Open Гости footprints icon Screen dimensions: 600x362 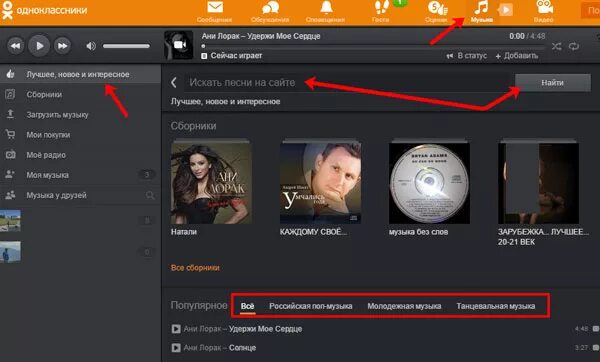point(381,7)
